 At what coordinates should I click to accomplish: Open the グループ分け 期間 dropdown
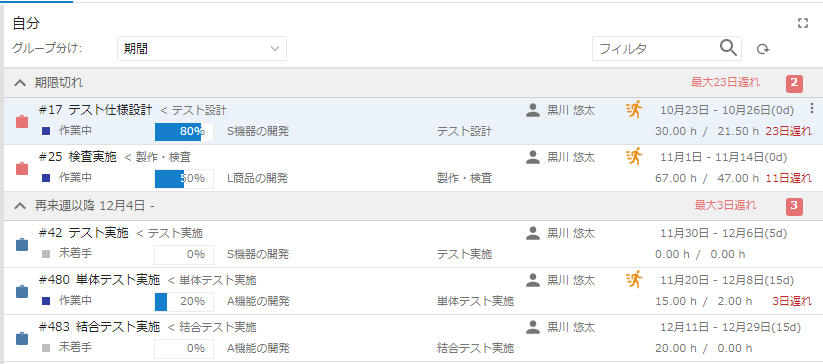coord(202,49)
